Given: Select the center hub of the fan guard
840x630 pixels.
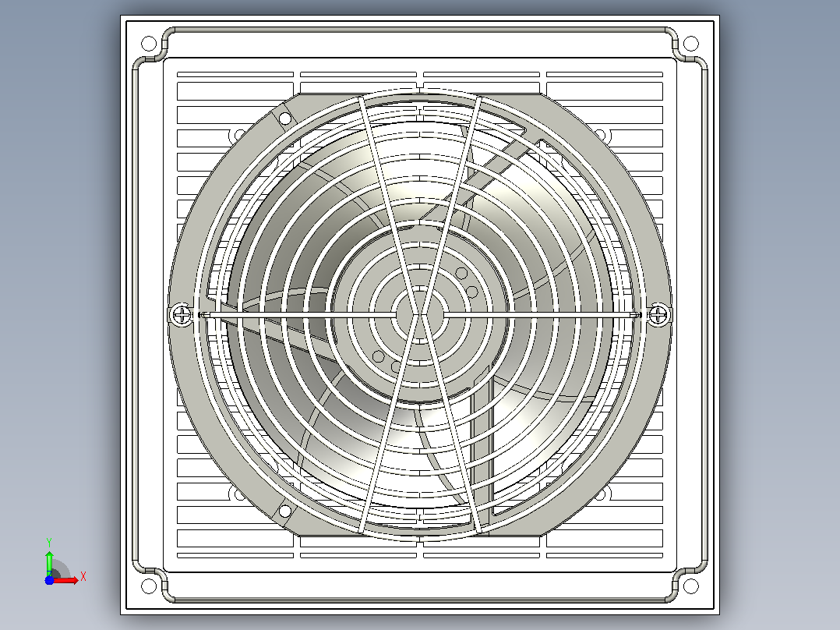Looking at the screenshot, I should click(420, 315).
